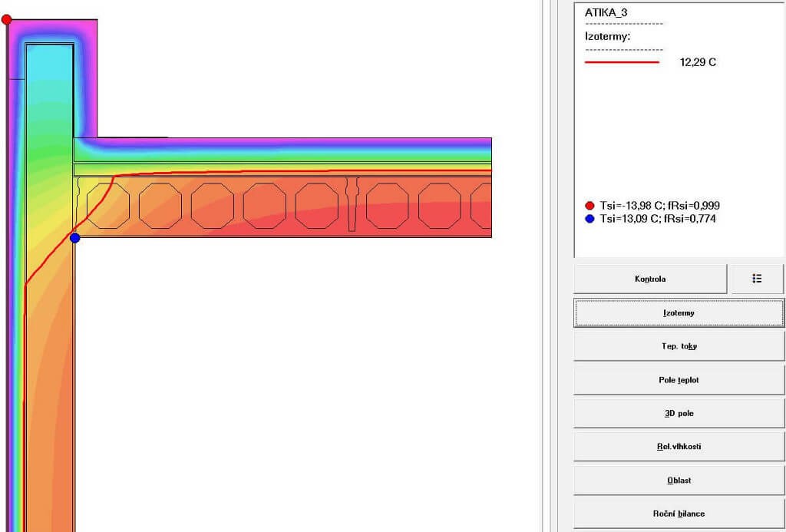This screenshot has height=532, width=786.
Task: Click the list options icon beside Kontrola
Action: click(x=757, y=279)
